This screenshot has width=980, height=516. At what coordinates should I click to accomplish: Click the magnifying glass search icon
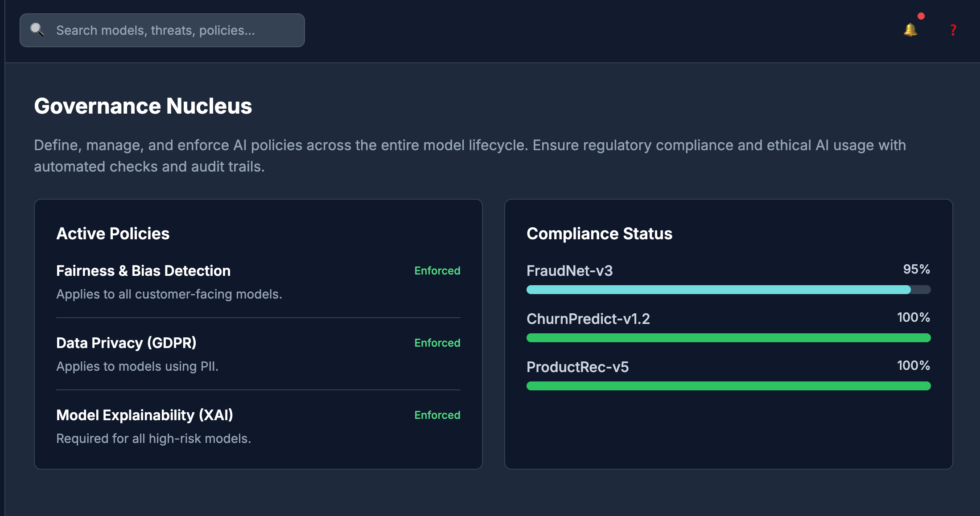point(37,30)
